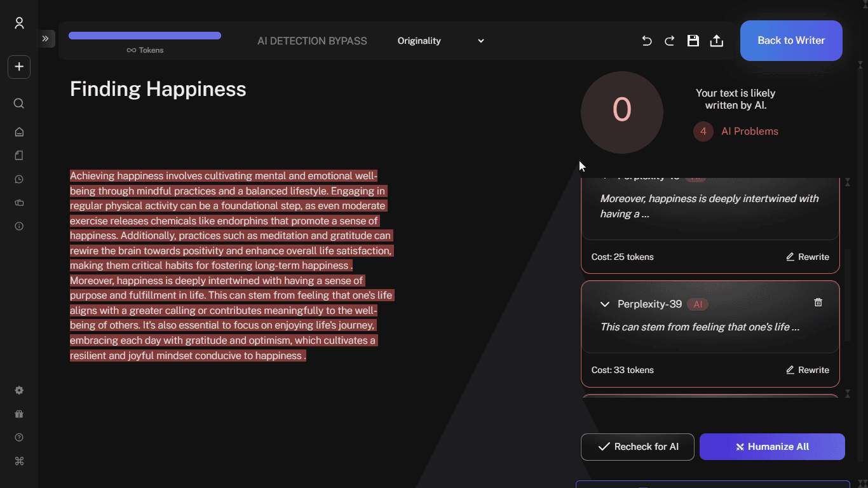This screenshot has height=488, width=868.
Task: Open the chat history clock icon
Action: point(19,179)
